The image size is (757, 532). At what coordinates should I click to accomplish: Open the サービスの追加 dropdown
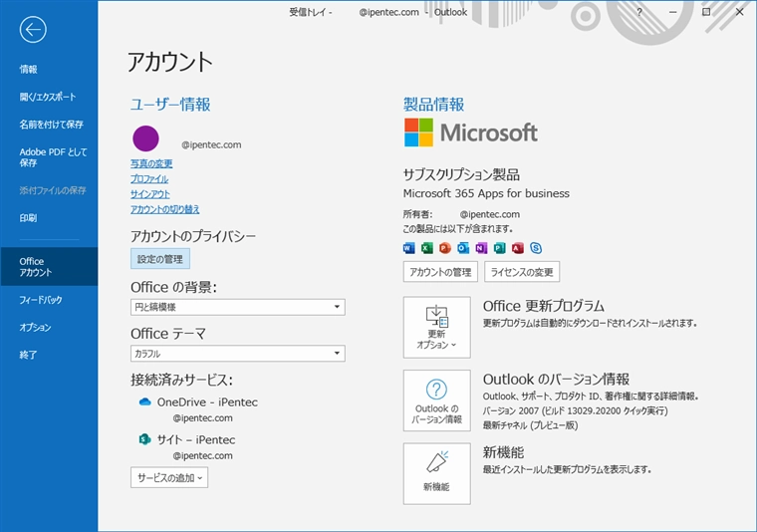pos(169,477)
